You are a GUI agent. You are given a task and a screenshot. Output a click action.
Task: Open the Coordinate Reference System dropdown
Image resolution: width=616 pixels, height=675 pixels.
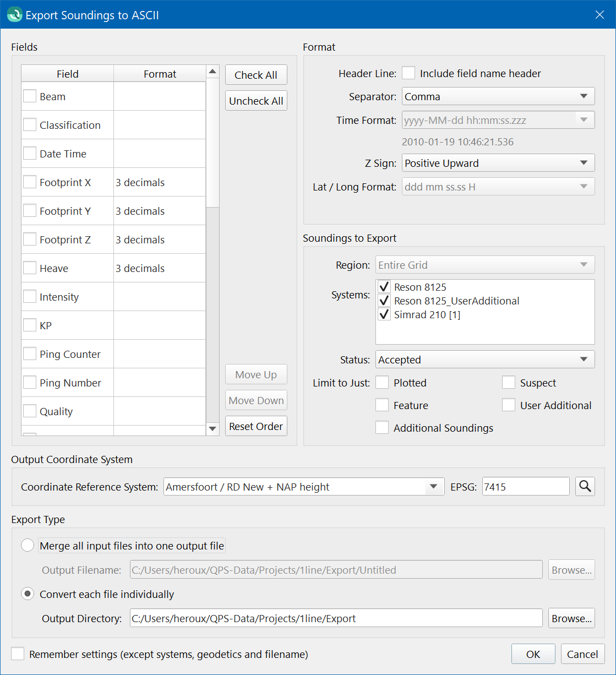(x=304, y=487)
